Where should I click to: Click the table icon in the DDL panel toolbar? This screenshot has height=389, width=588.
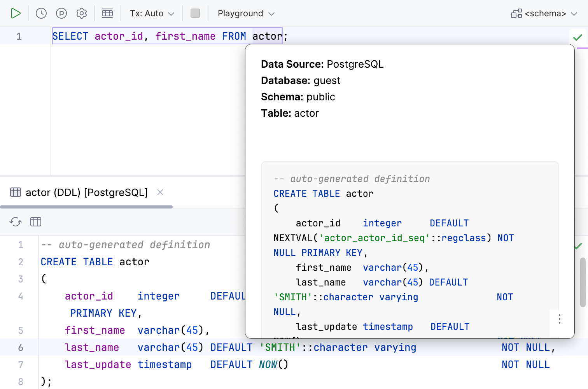tap(36, 222)
